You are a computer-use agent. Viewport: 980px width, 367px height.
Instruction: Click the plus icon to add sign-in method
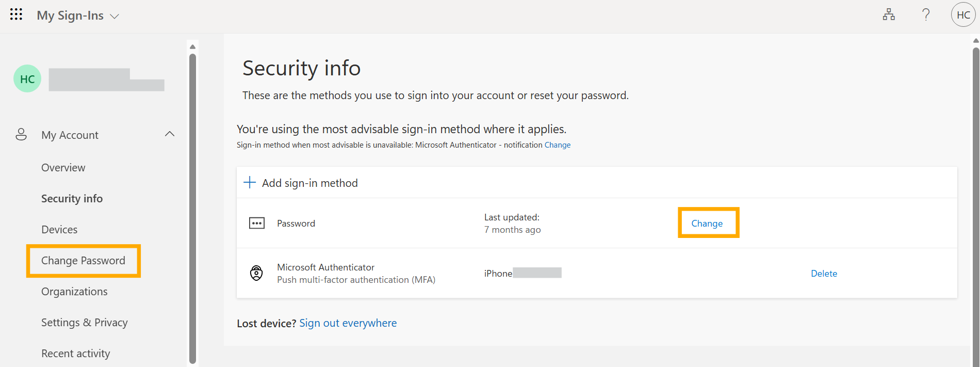pyautogui.click(x=250, y=182)
